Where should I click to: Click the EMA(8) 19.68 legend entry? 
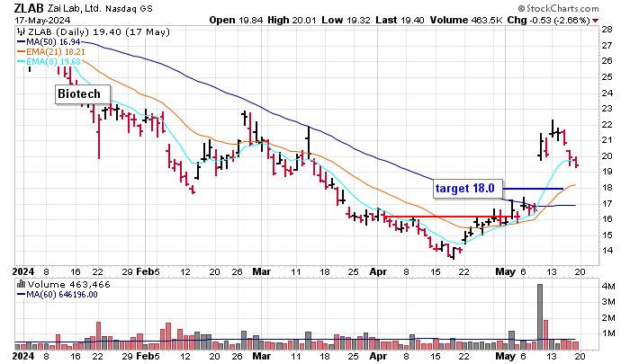49,62
